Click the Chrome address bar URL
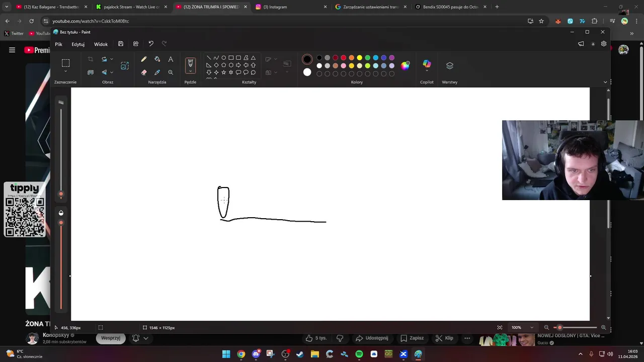The height and width of the screenshot is (362, 644). pyautogui.click(x=91, y=21)
